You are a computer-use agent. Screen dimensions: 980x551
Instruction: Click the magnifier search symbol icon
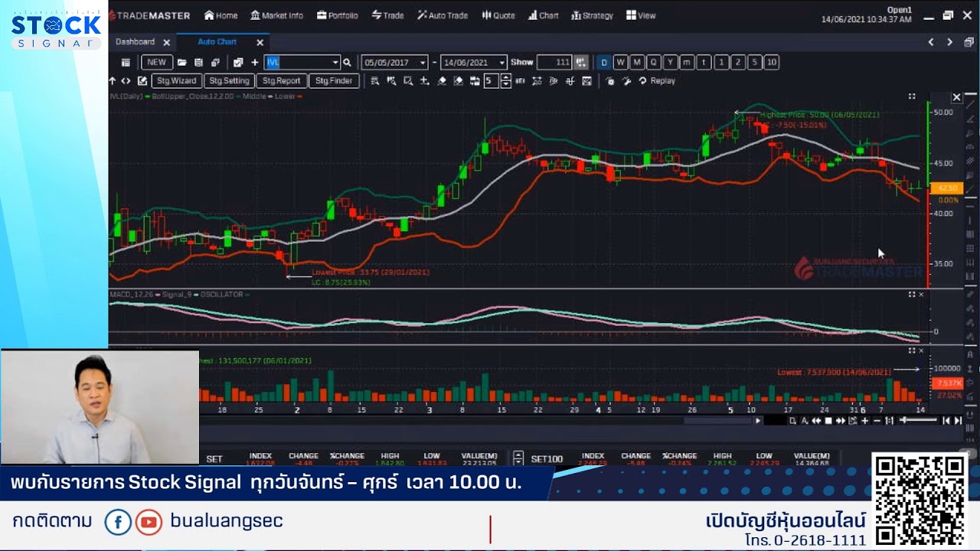[x=347, y=63]
